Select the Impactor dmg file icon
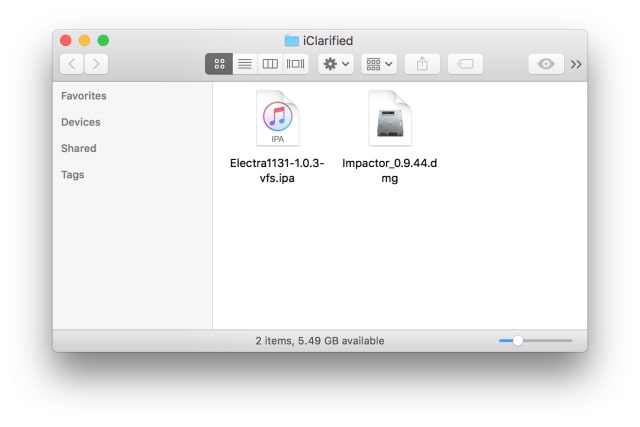Image resolution: width=640 pixels, height=427 pixels. click(x=390, y=118)
